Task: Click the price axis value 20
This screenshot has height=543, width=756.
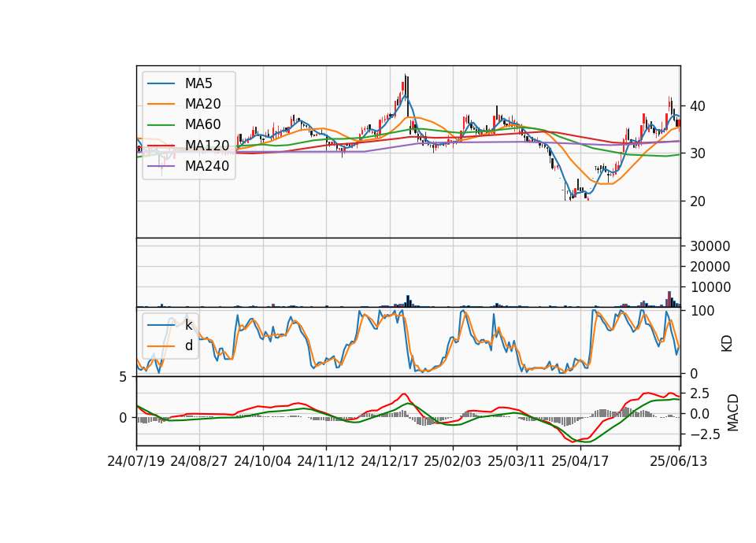Action: (698, 201)
